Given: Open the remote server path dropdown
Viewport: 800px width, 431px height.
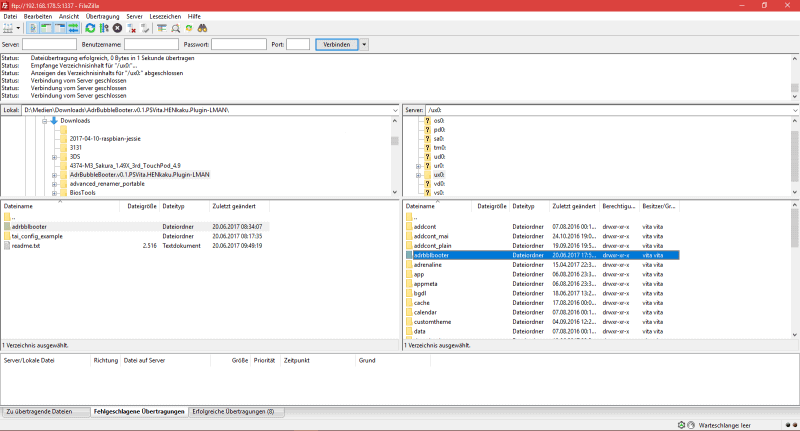Looking at the screenshot, I should (x=795, y=110).
